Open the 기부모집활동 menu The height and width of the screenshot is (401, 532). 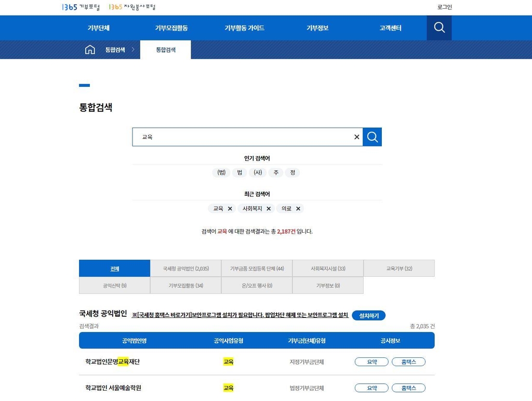pyautogui.click(x=171, y=28)
